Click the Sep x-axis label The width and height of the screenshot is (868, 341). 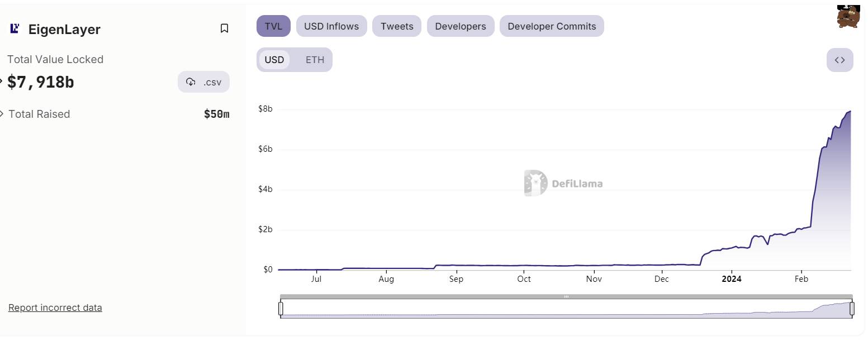tap(456, 279)
